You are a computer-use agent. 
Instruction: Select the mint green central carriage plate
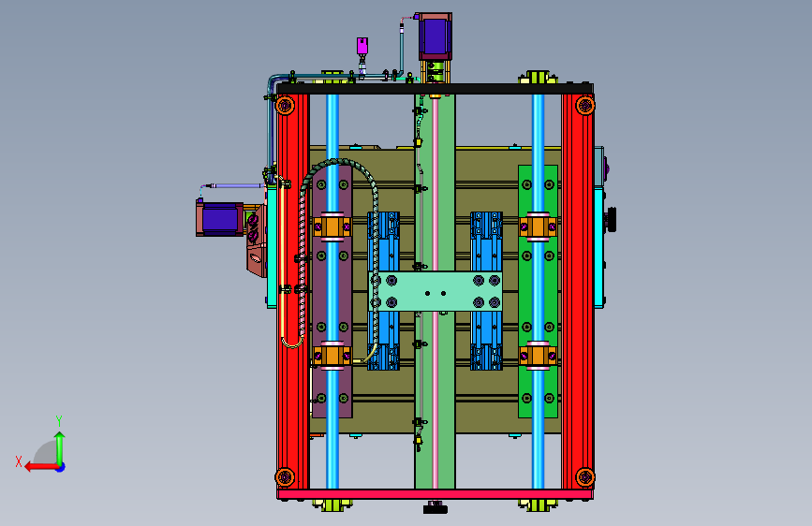436,291
